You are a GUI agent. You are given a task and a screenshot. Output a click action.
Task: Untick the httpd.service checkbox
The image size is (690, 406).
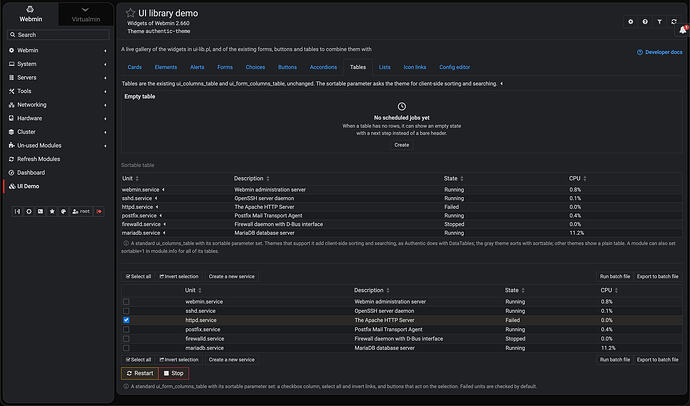126,320
